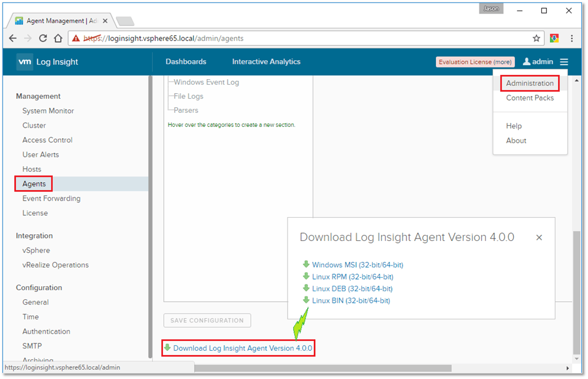Viewport: 588px width, 379px height.
Task: Close the Agent Management browser tab
Action: [105, 21]
